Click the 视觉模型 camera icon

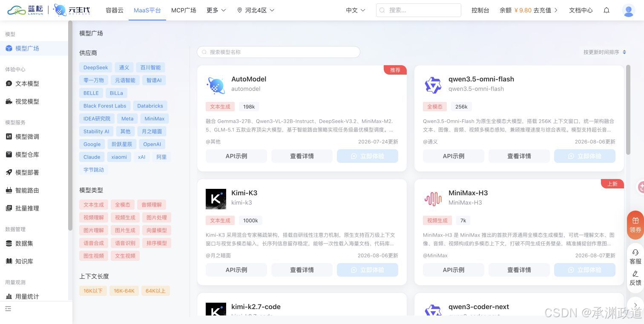coord(9,101)
